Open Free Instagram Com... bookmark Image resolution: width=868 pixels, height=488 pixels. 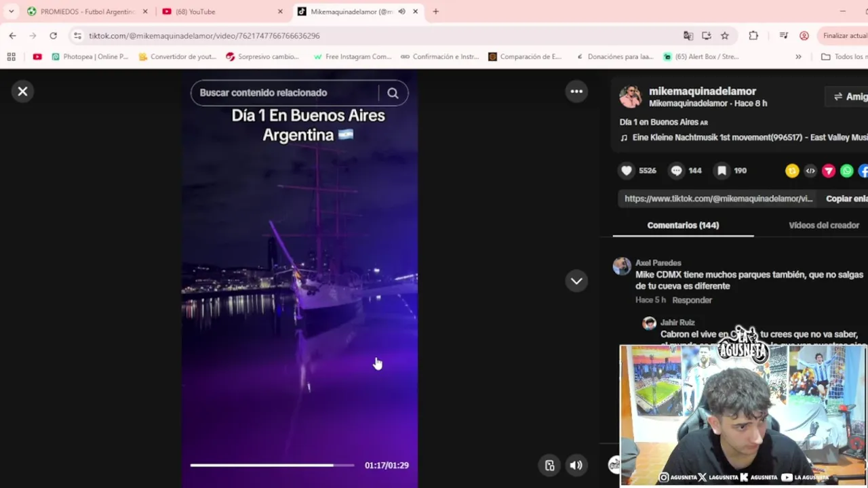pos(353,57)
